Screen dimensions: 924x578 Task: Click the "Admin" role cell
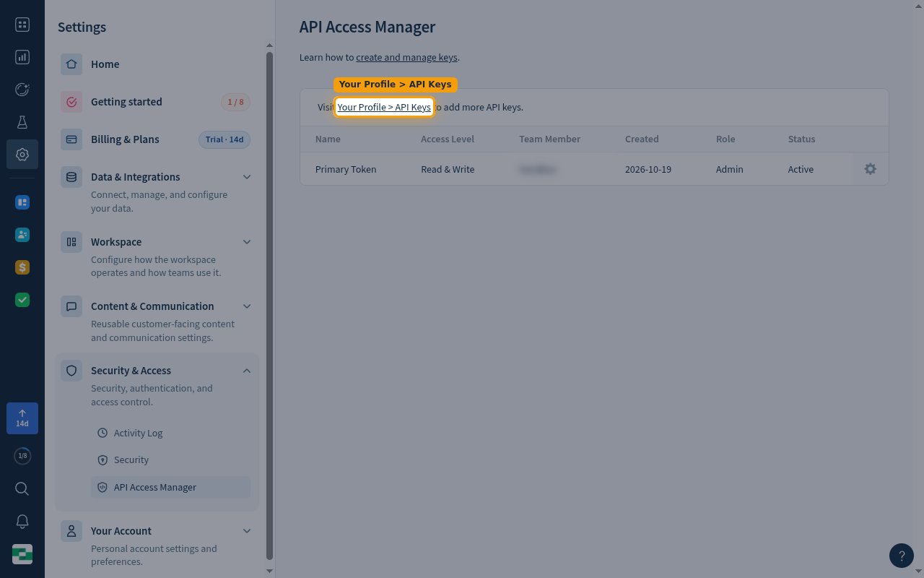(729, 169)
